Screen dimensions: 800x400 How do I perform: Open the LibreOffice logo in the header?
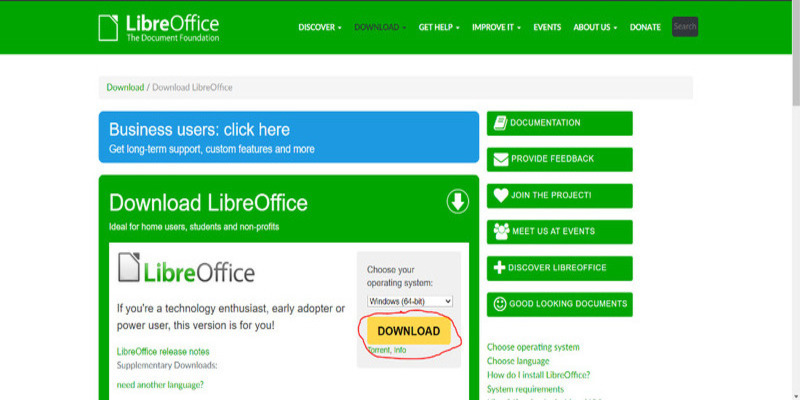[x=159, y=28]
